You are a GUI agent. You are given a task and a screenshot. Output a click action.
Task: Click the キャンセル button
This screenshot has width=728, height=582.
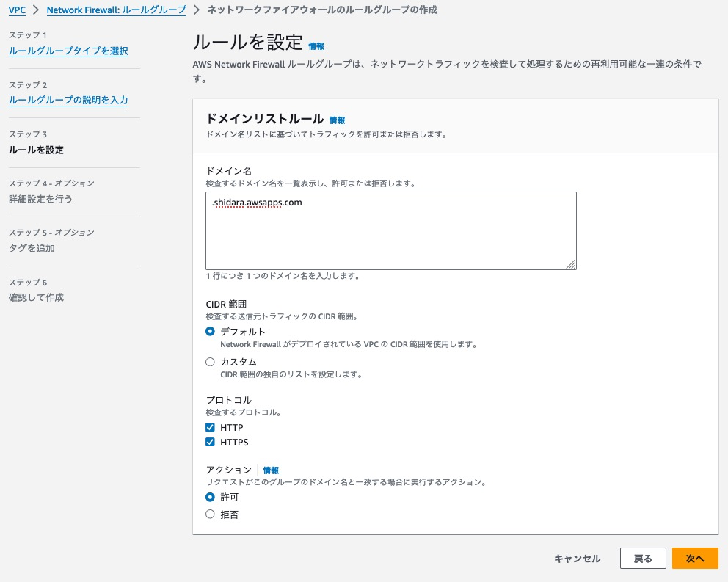577,559
